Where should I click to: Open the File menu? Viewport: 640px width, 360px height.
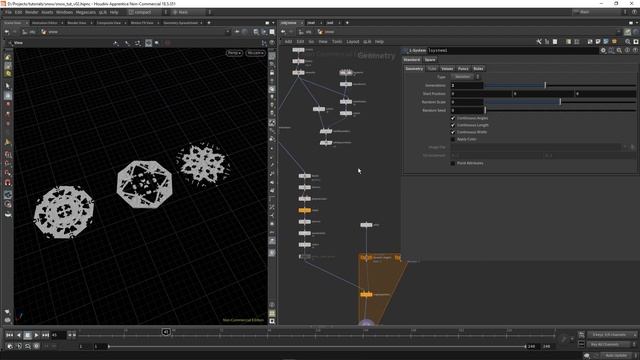(8, 12)
